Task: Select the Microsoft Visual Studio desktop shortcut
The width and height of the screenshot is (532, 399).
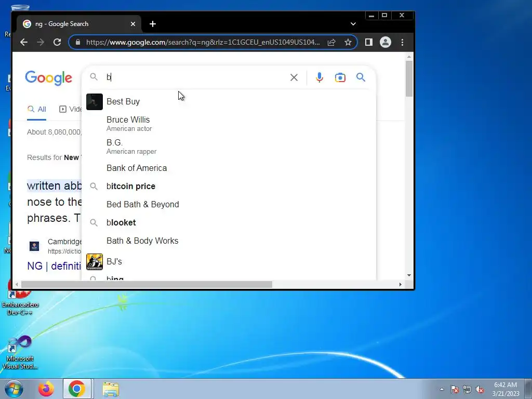Action: (x=20, y=353)
